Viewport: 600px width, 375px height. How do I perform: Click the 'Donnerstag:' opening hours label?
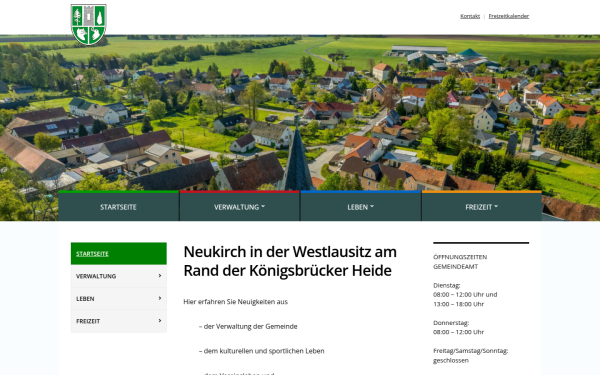[451, 323]
